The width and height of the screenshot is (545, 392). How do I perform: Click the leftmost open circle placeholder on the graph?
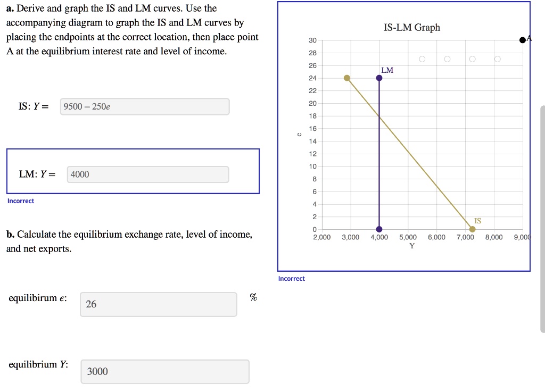click(x=422, y=59)
